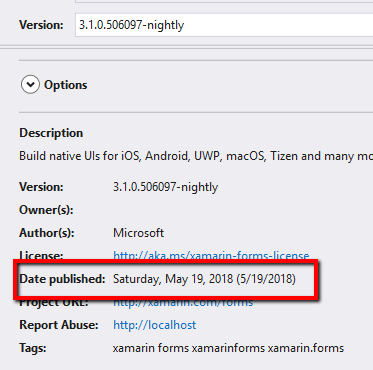
Task: Click the Options section label
Action: pos(66,85)
